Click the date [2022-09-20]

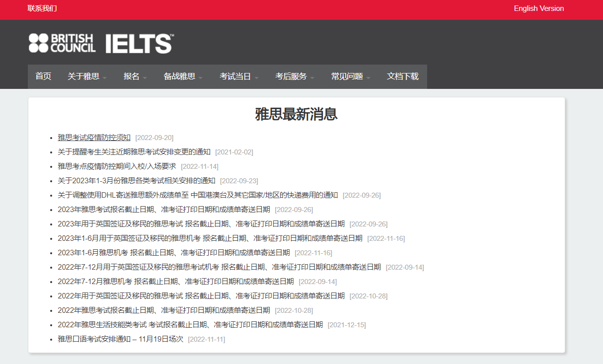point(154,138)
